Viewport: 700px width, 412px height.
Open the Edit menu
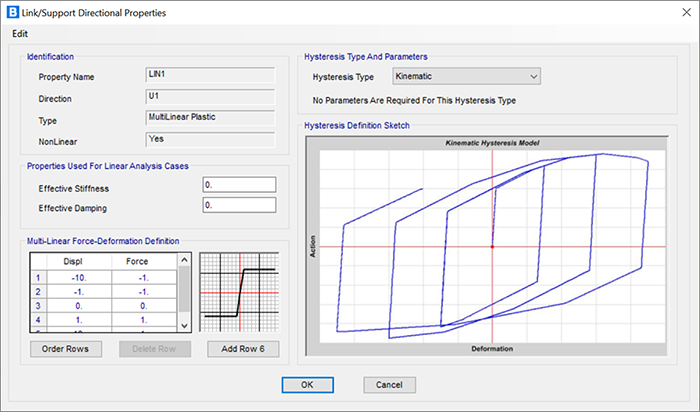[x=20, y=33]
